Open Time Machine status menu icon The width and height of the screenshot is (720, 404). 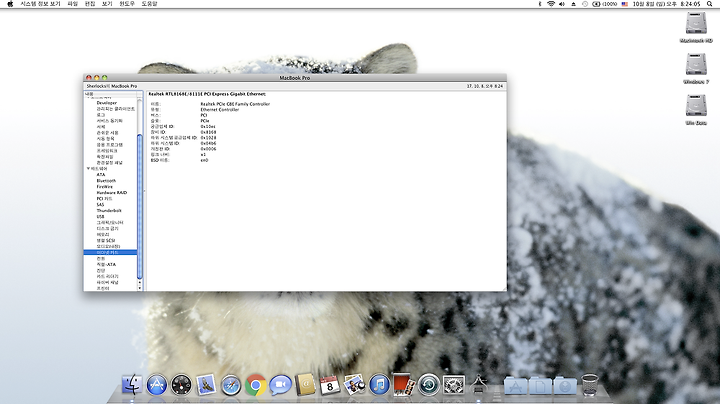coord(585,4)
